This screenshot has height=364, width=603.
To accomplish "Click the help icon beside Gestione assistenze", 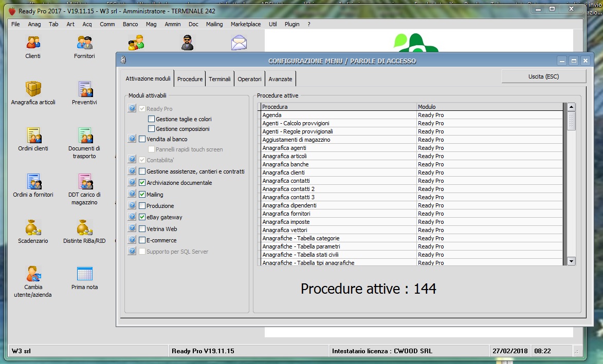I will tap(132, 171).
